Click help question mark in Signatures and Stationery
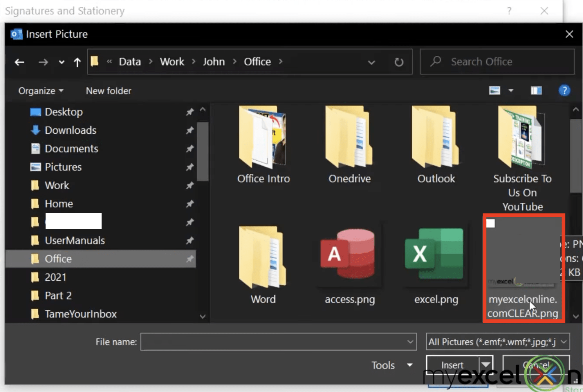 click(x=509, y=11)
